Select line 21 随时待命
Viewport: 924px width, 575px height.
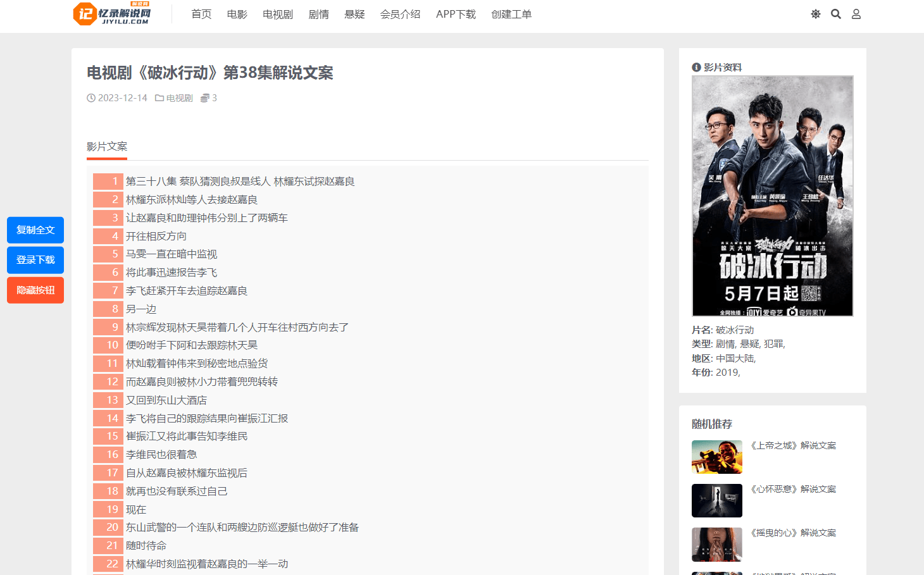146,546
